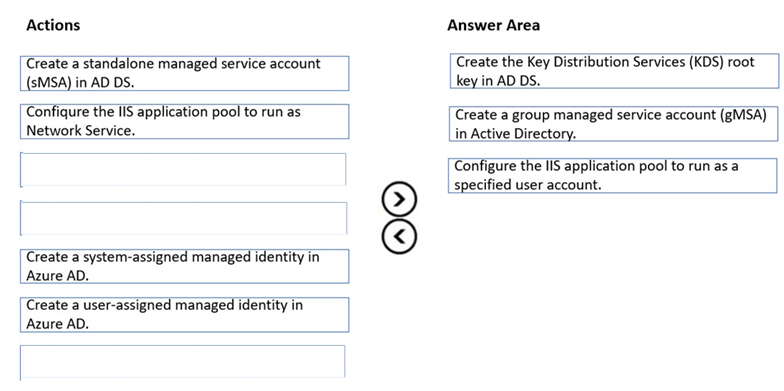Click the 'Actions' heading
Screen dimensions: 784x391
[53, 26]
